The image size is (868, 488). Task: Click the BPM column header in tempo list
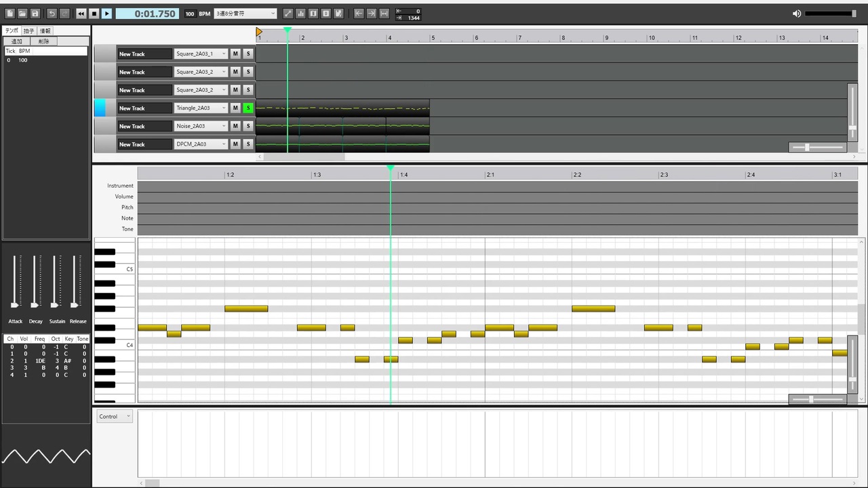click(24, 51)
